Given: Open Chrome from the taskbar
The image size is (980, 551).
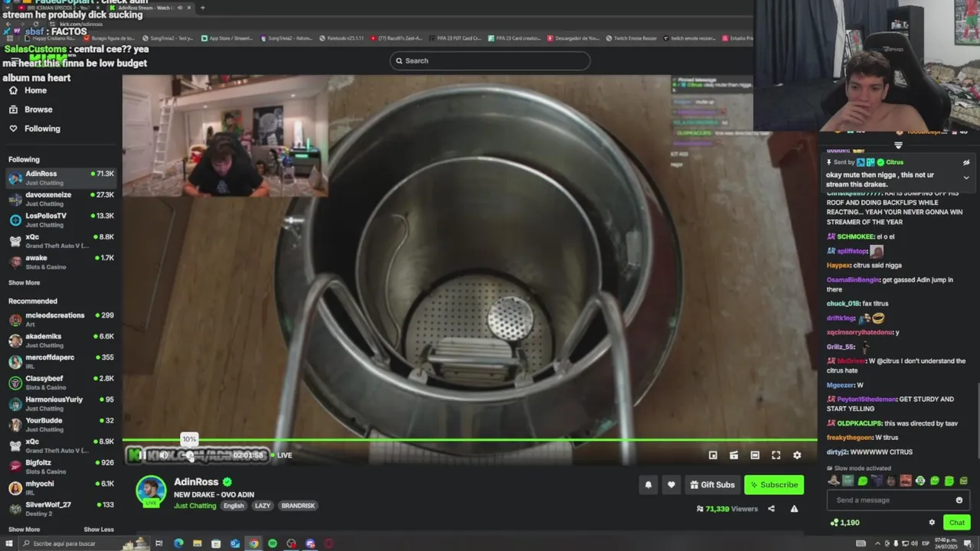Looking at the screenshot, I should click(253, 543).
